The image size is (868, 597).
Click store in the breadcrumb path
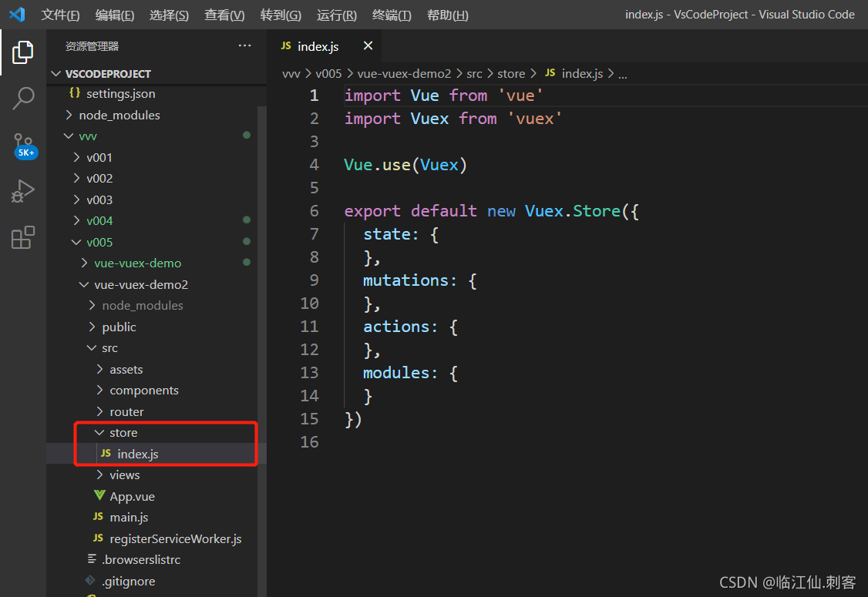511,74
